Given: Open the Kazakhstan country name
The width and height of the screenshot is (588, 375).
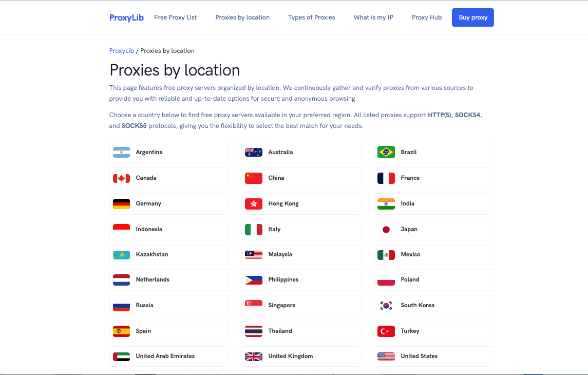Looking at the screenshot, I should [x=152, y=254].
